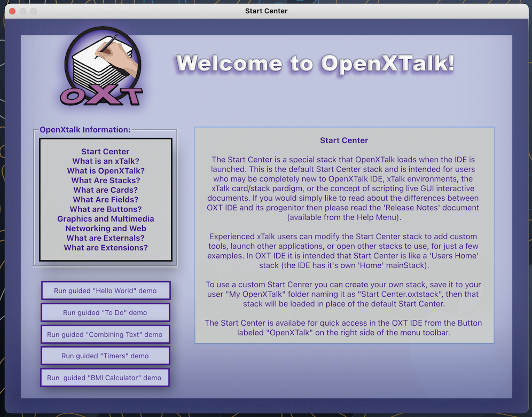Run the guided "BMI Calculator" demo
This screenshot has height=417, width=532.
point(105,377)
